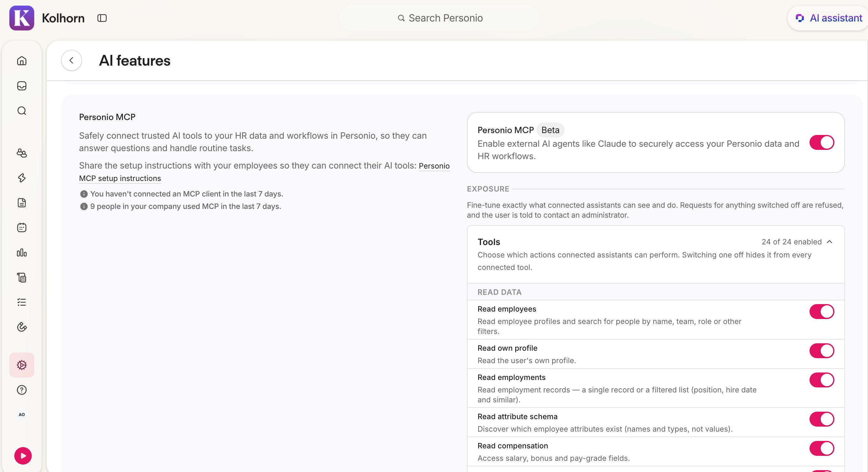
Task: Click the magnifier search icon in the sidebar
Action: click(21, 111)
